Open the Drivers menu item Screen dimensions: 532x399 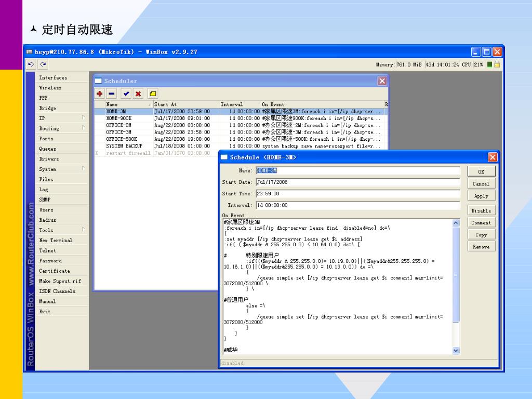61,159
